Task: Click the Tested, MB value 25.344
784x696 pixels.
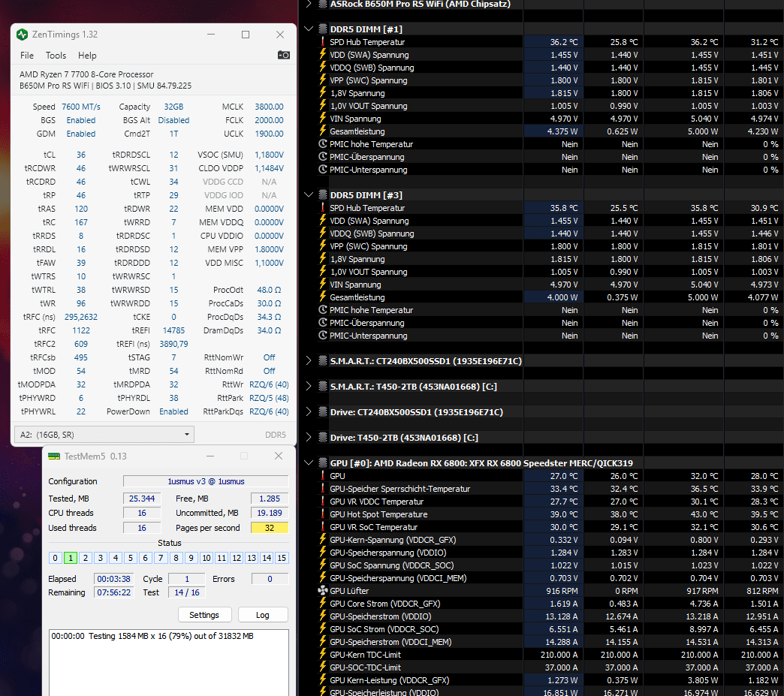Action: [142, 499]
